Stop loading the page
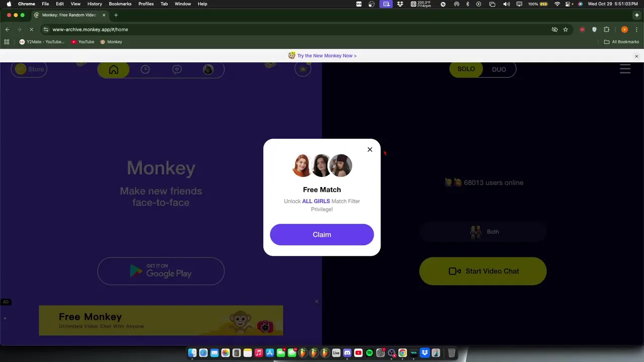 point(31,30)
